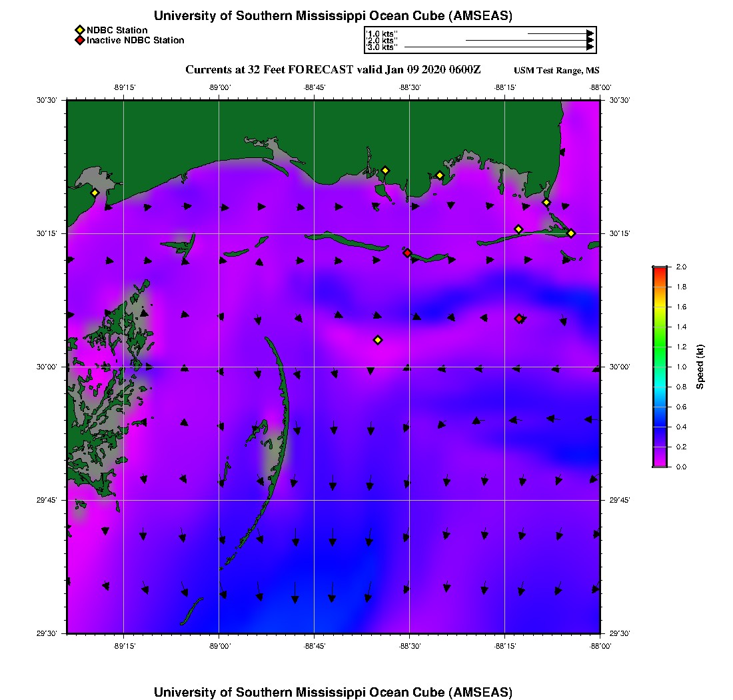Click the 2.0 kts scale label
The image size is (733, 700).
(382, 40)
